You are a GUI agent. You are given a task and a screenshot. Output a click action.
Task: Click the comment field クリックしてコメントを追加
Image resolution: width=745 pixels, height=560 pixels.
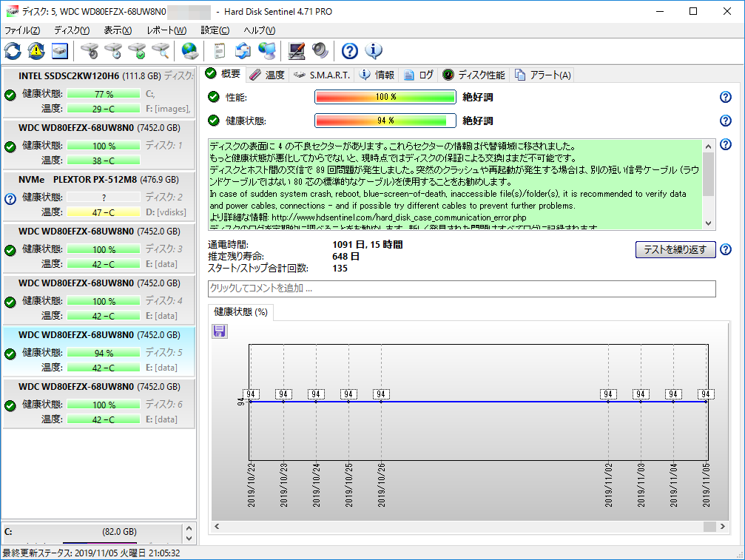tap(462, 289)
